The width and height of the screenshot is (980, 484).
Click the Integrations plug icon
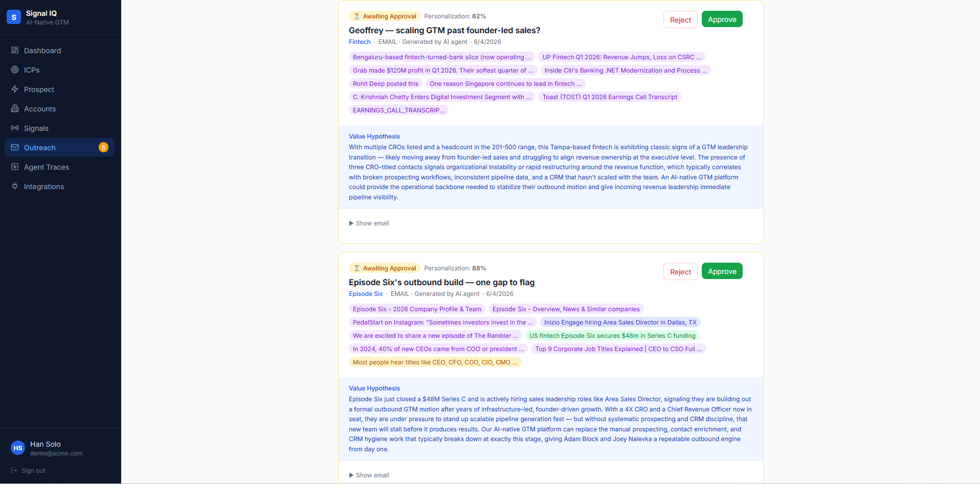click(x=15, y=186)
